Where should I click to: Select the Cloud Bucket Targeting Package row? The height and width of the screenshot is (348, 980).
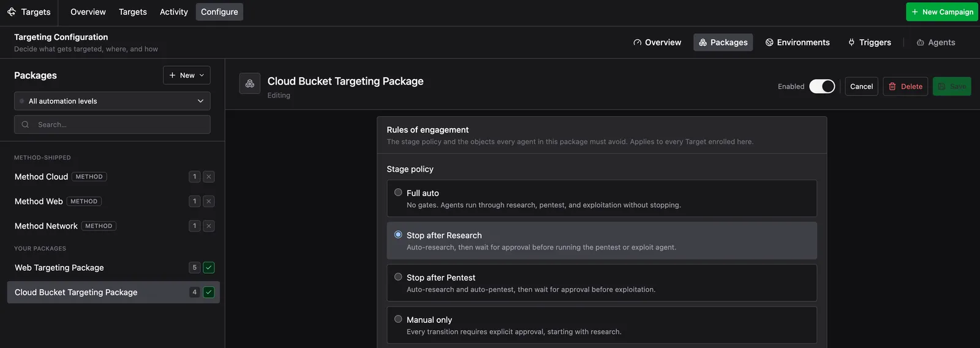pyautogui.click(x=113, y=292)
